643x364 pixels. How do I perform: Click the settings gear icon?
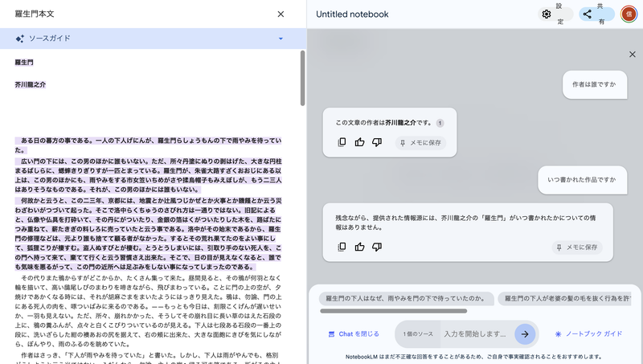[x=547, y=14]
